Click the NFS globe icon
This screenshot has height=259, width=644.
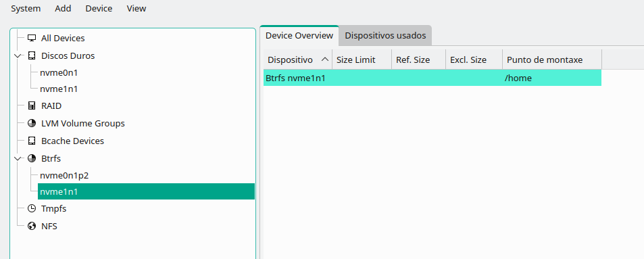point(32,226)
